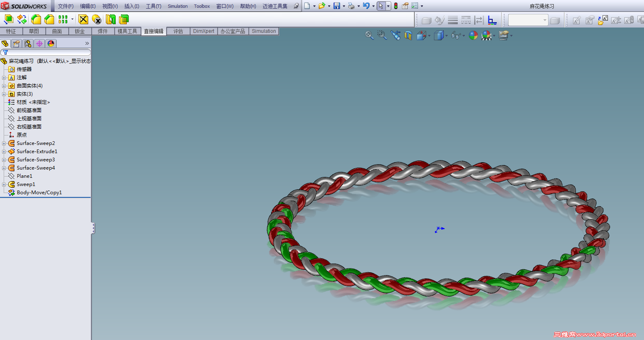Open the PropertyManager tab
644x340 pixels.
[16, 44]
